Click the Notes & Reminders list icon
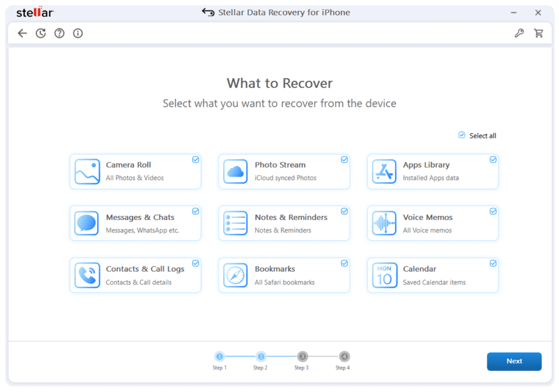The width and height of the screenshot is (559, 392). point(235,223)
